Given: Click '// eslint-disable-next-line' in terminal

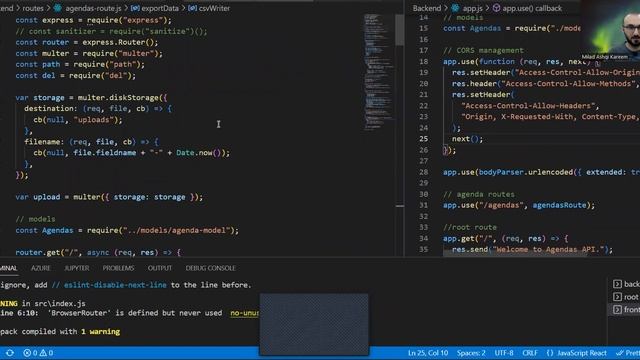Looking at the screenshot, I should point(109,285).
